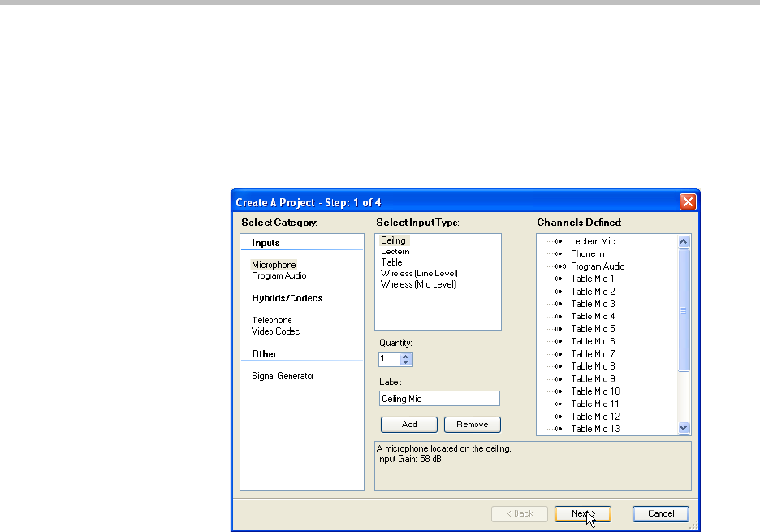760x532 pixels.
Task: Select Wireless (Mic Level) input type
Action: (418, 284)
